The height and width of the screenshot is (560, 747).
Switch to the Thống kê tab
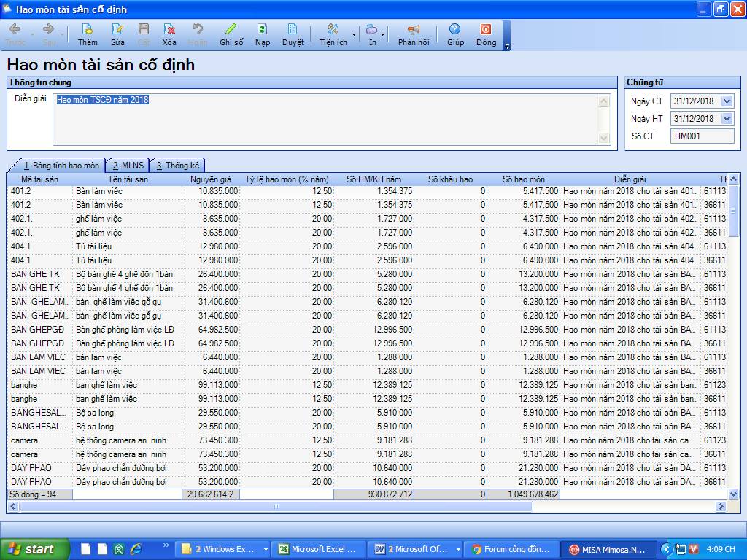pos(178,166)
